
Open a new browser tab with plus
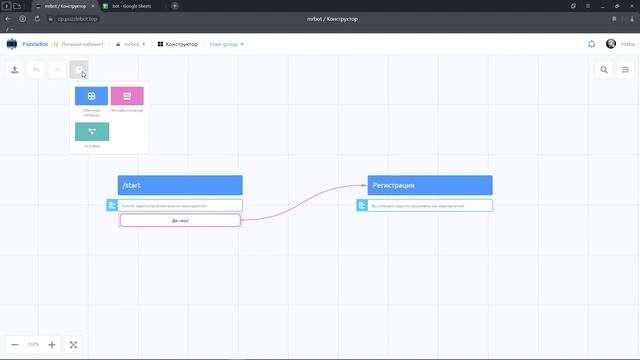tap(175, 6)
